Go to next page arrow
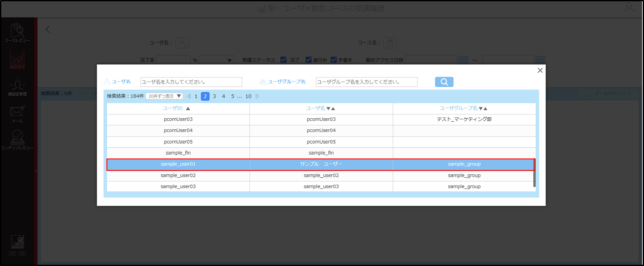The height and width of the screenshot is (266, 644). [x=257, y=96]
